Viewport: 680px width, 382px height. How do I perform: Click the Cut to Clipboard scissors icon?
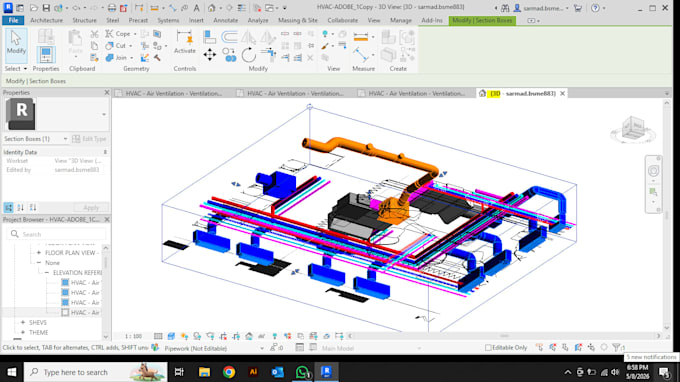[94, 34]
